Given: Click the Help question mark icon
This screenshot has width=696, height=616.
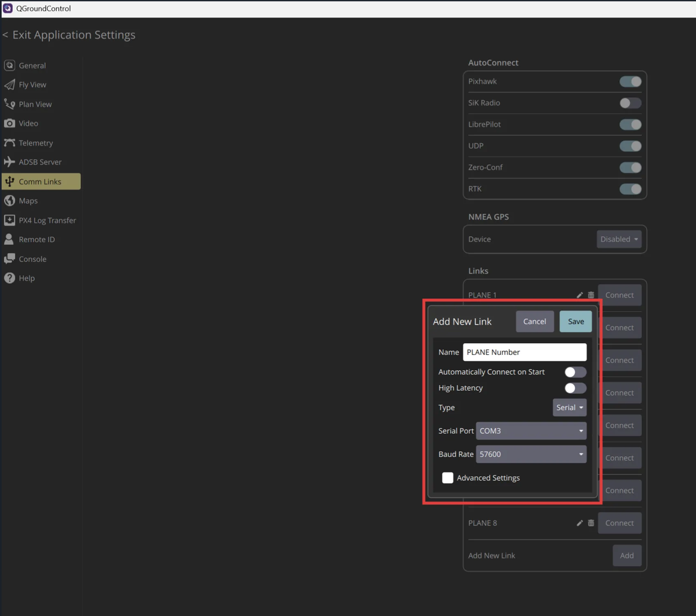Looking at the screenshot, I should (x=9, y=278).
